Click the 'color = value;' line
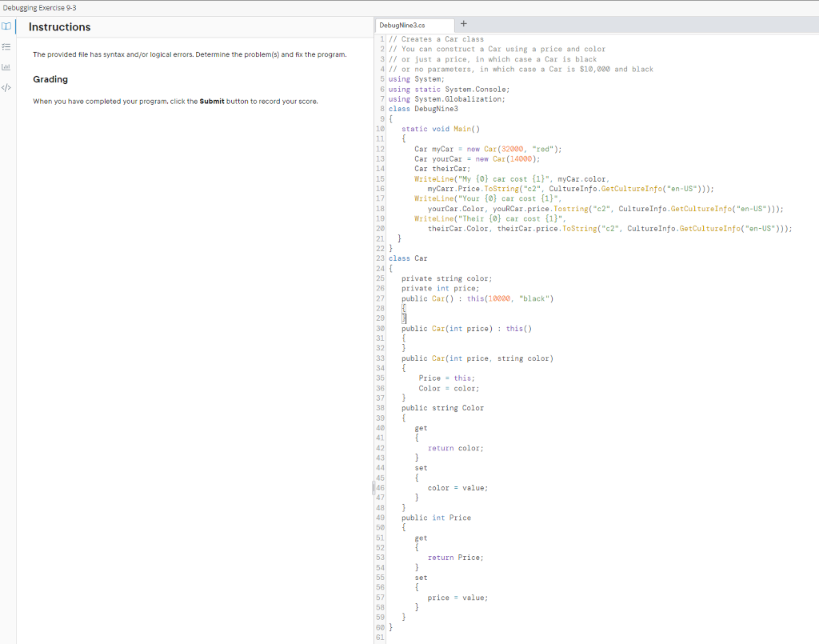The height and width of the screenshot is (644, 819). pos(457,488)
